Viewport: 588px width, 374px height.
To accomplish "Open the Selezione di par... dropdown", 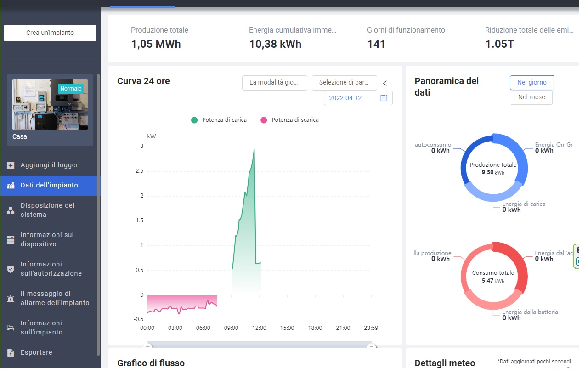I will pos(344,83).
